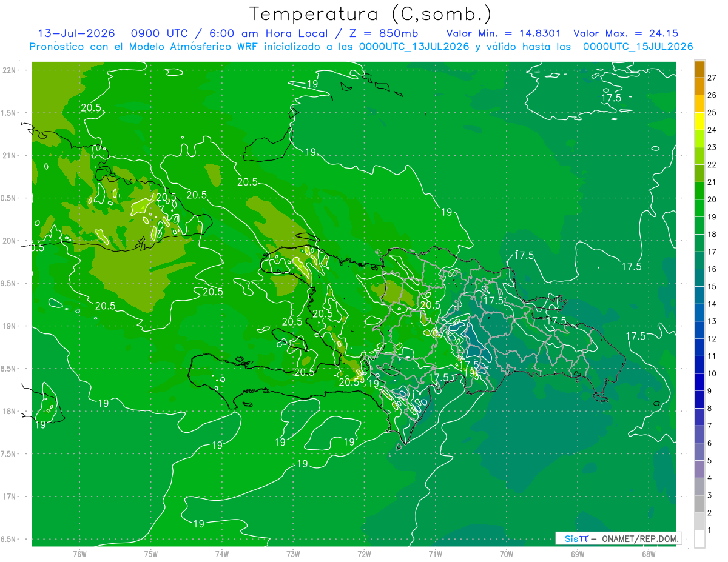The height and width of the screenshot is (562, 728).
Task: Select the '13-Jul-2026' date text
Action: (x=76, y=33)
